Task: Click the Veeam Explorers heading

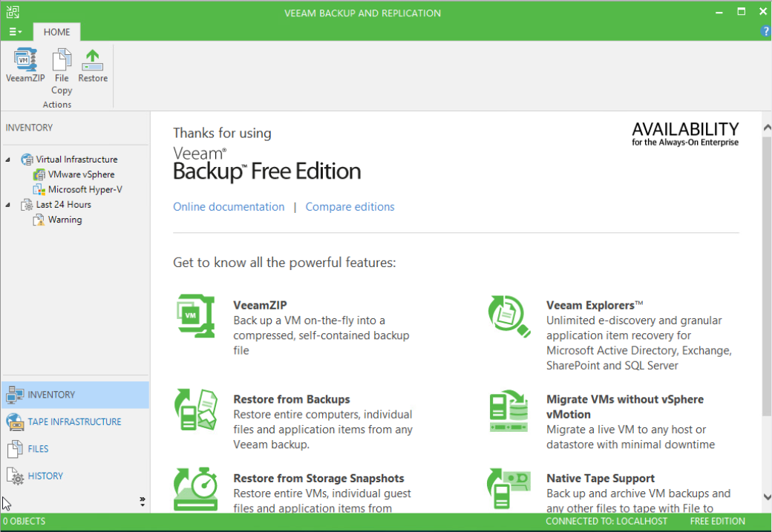Action: coord(595,305)
